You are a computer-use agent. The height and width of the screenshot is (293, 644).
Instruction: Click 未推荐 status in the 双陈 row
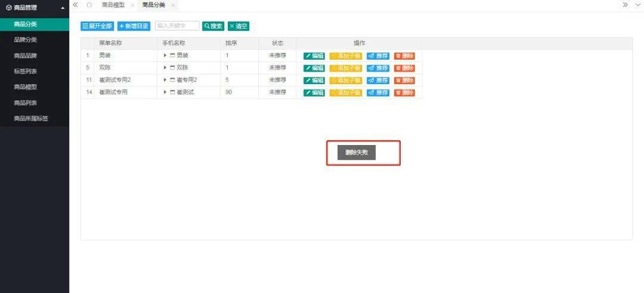278,68
